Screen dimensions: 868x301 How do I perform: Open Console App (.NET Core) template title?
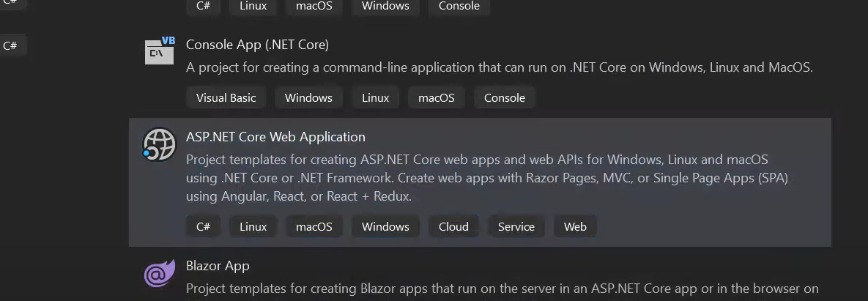(x=257, y=44)
